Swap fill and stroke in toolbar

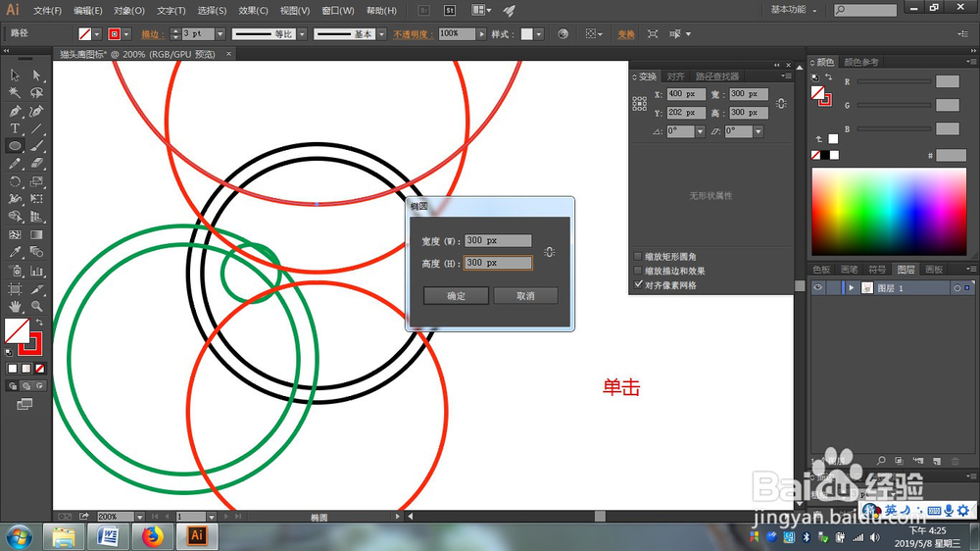tap(39, 323)
